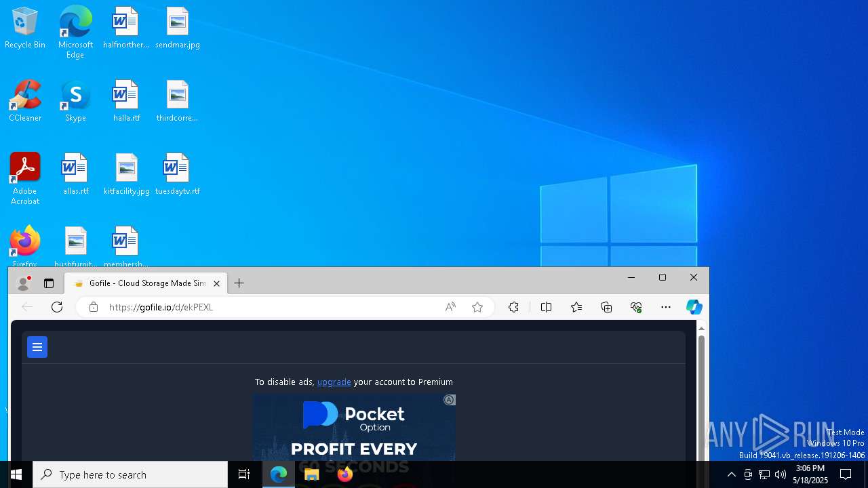
Task: Open the notification center icon
Action: tap(846, 474)
